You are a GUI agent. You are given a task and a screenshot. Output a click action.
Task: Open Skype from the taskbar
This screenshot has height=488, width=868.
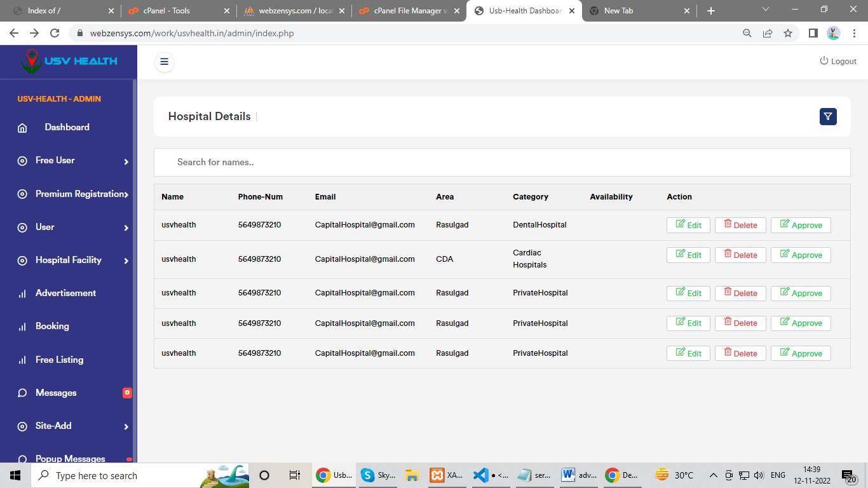pyautogui.click(x=377, y=475)
